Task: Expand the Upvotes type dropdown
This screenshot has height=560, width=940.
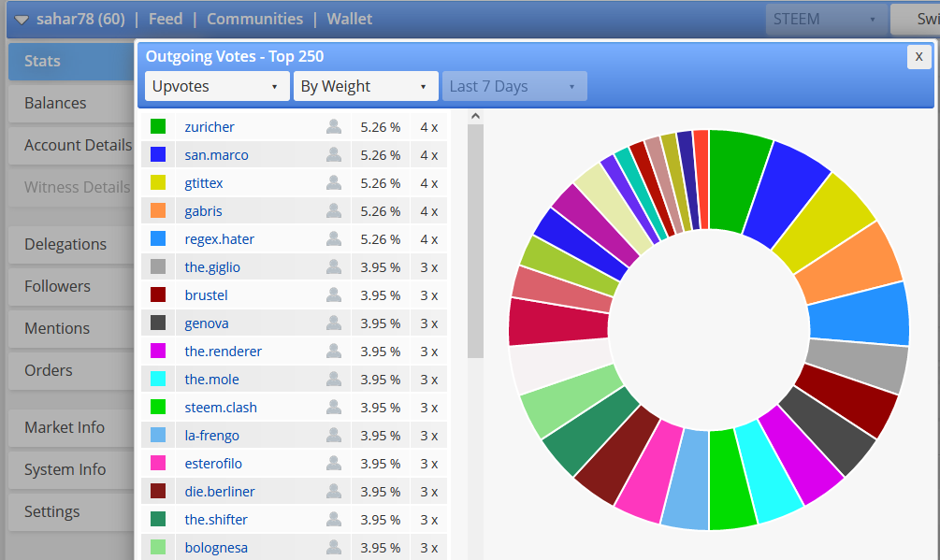Action: [217, 86]
